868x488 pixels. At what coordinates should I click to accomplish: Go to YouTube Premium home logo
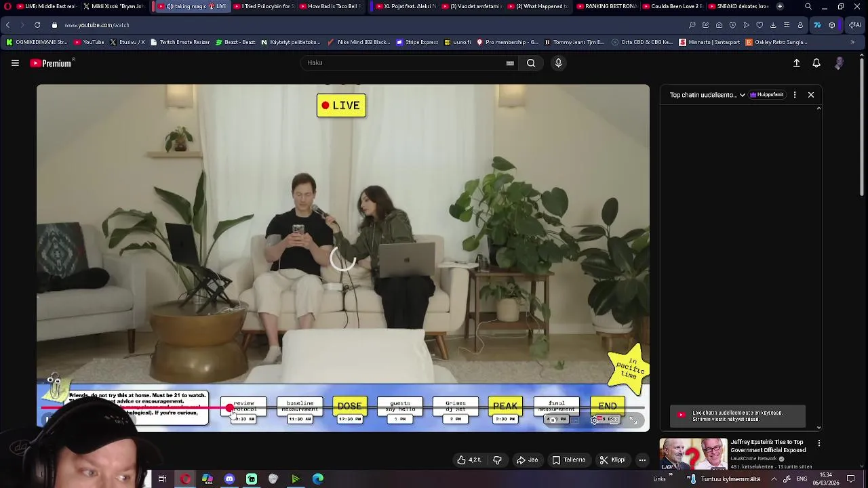(52, 63)
